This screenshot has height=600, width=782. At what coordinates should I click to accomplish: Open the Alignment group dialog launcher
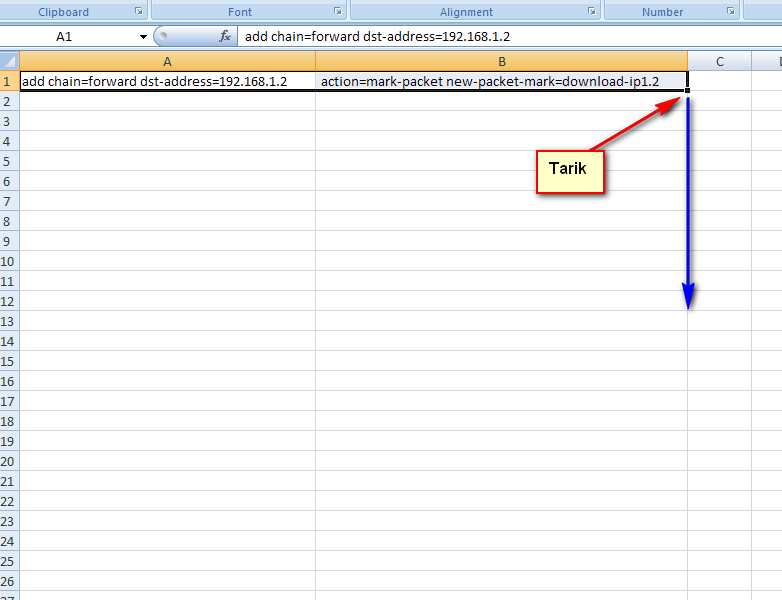(591, 11)
